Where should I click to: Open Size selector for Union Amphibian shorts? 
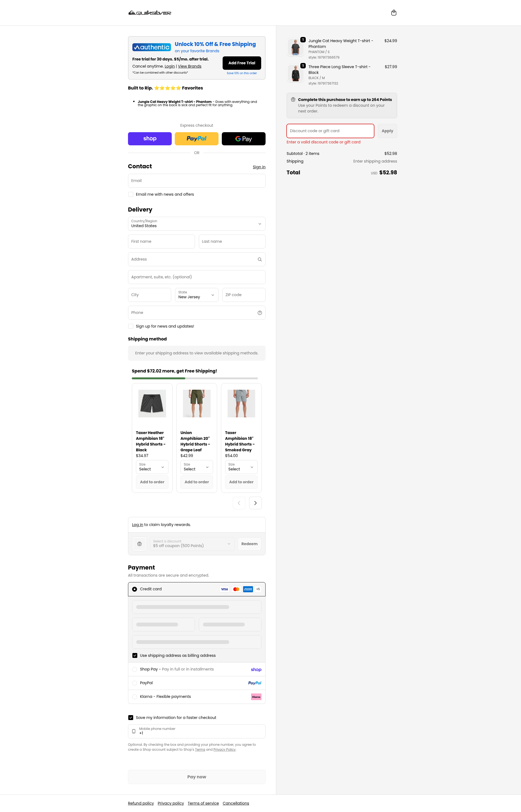point(197,467)
